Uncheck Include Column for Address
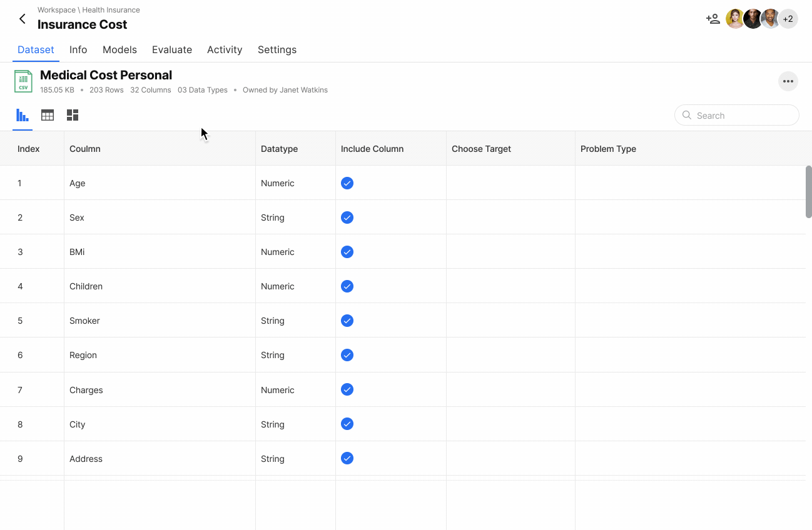The height and width of the screenshot is (530, 812). click(347, 458)
